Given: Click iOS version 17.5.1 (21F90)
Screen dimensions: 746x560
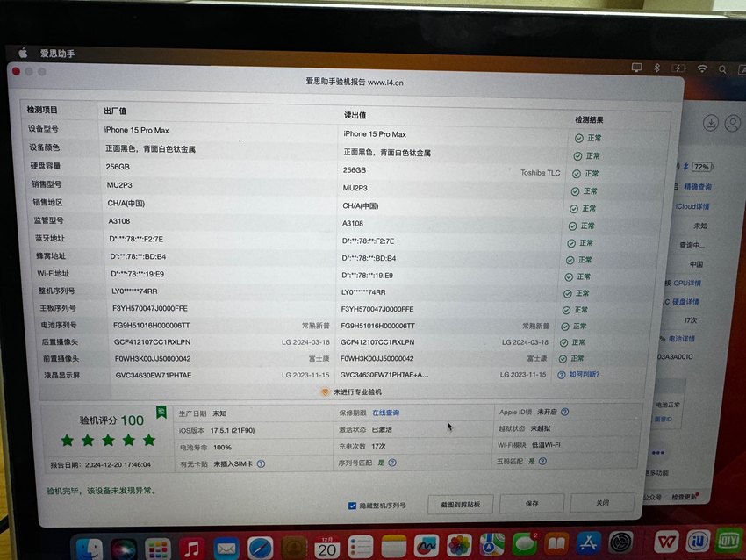Looking at the screenshot, I should click(233, 431).
